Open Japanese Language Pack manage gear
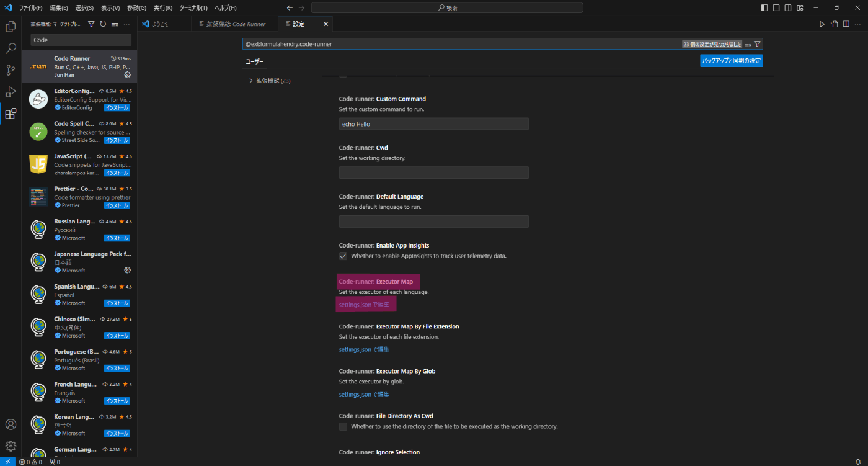 point(128,270)
